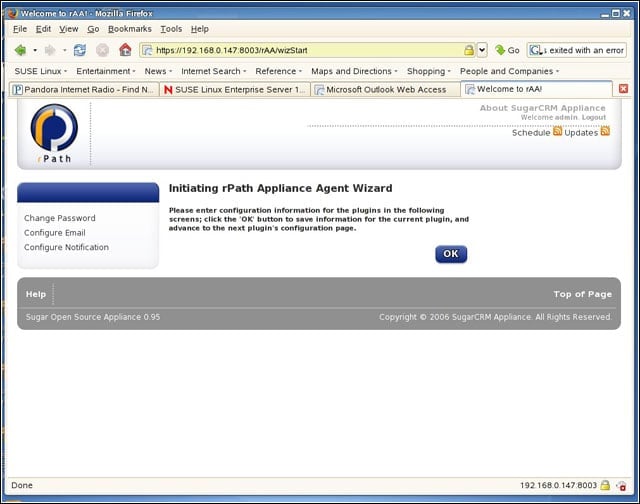Open the search engine selector icon
This screenshot has width=640, height=504.
click(535, 50)
